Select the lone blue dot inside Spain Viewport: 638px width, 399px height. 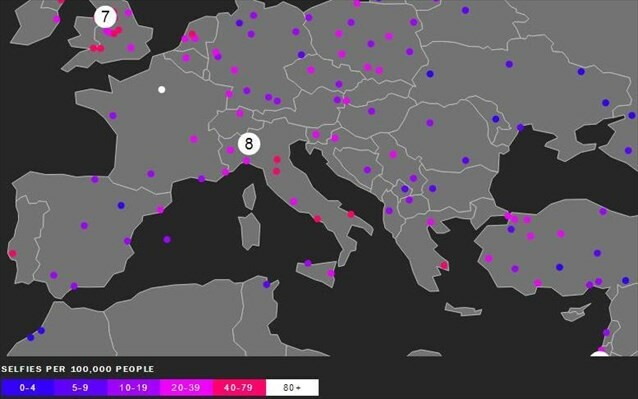[121, 205]
